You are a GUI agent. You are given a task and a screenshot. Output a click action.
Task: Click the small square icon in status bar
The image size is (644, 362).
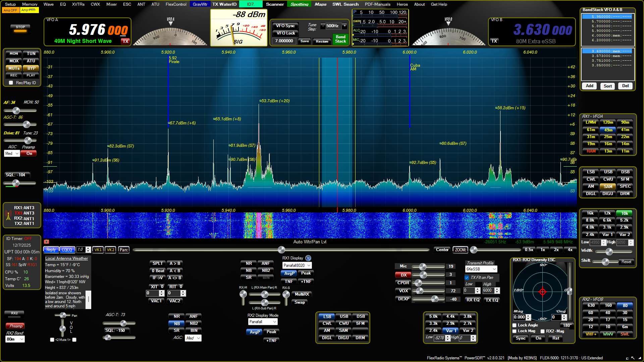tap(627, 358)
